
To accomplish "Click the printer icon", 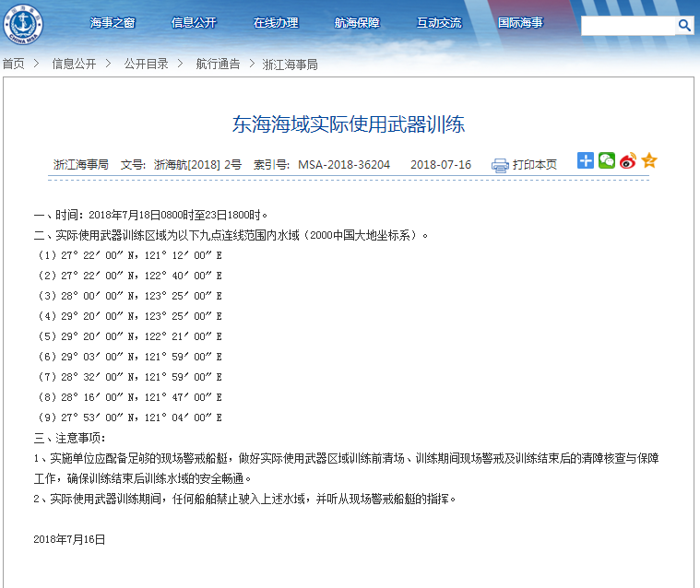I will (500, 166).
